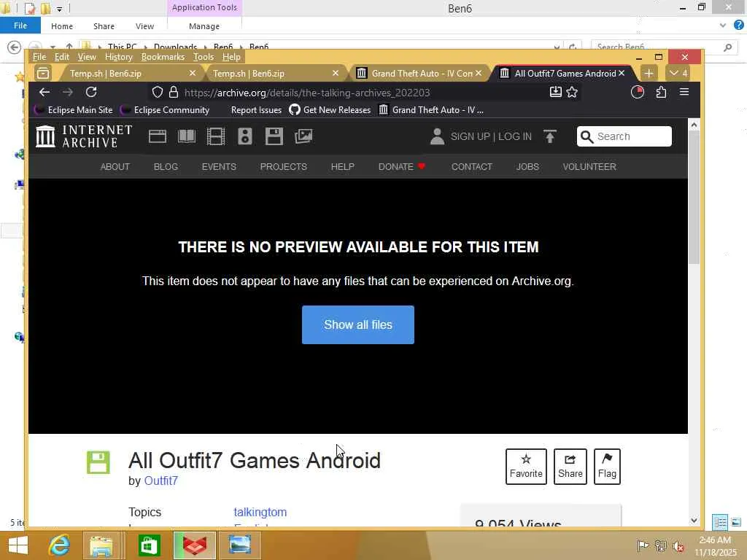The image size is (747, 560).
Task: Click the upload arrow icon
Action: (x=550, y=136)
